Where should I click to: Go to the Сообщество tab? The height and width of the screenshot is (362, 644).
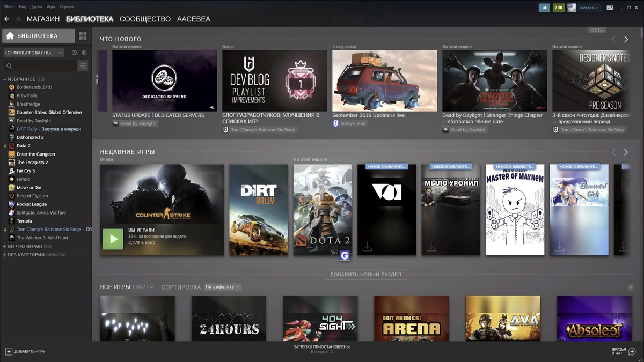pyautogui.click(x=145, y=19)
